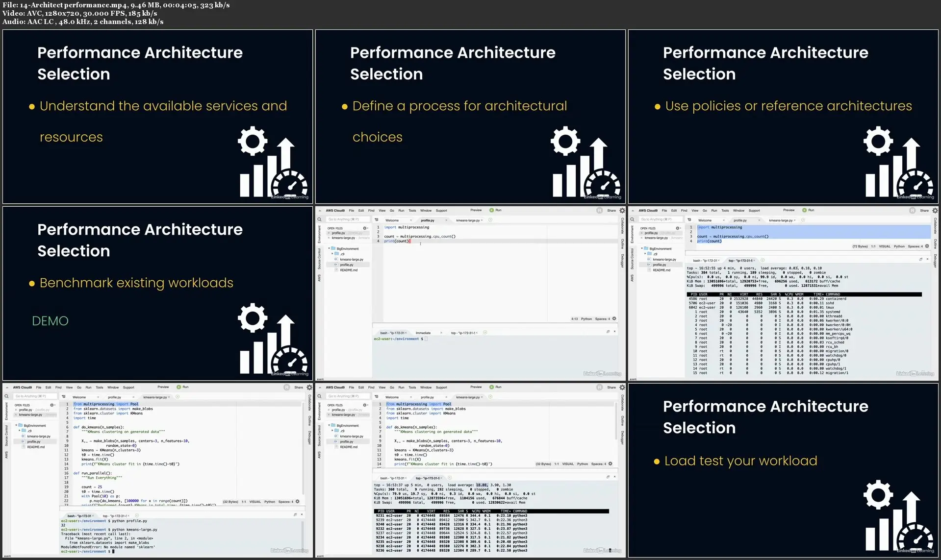
Task: Click highlighted load average 18.00 value
Action: click(x=482, y=485)
